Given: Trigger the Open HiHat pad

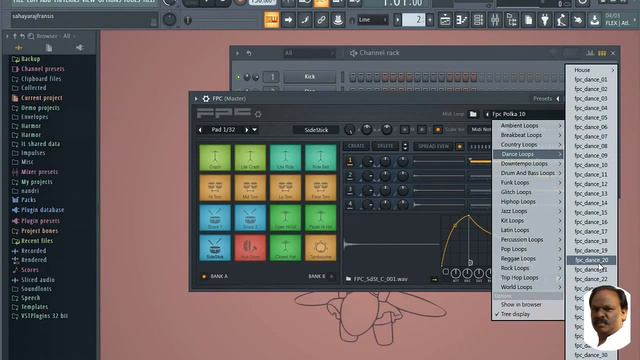Looking at the screenshot, I should 285,218.
